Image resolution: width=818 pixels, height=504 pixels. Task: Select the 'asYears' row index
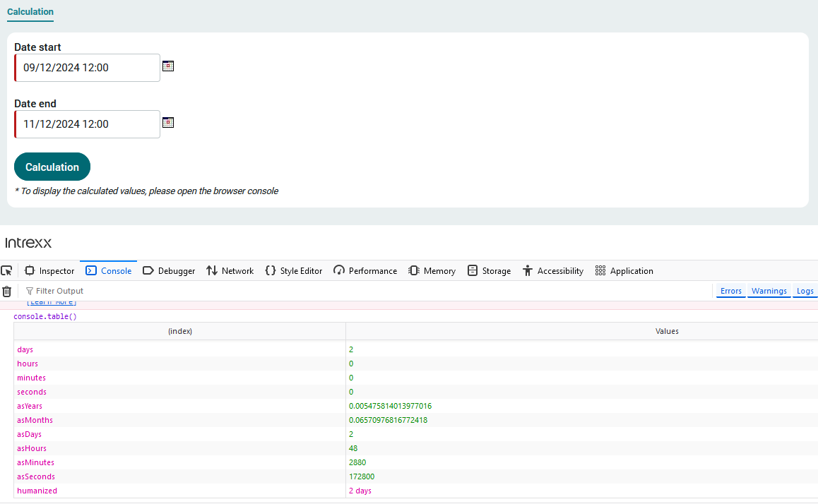29,405
